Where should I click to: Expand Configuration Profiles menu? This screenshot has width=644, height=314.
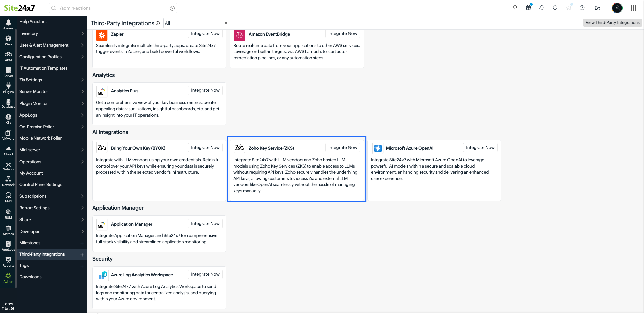pyautogui.click(x=51, y=57)
